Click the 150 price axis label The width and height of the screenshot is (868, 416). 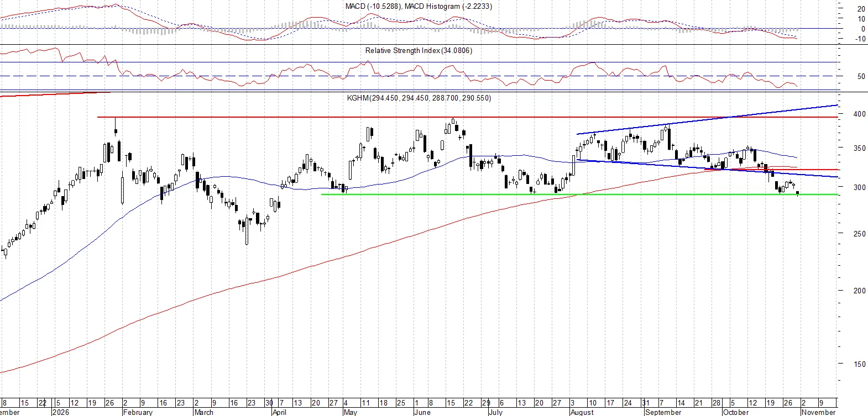point(860,364)
